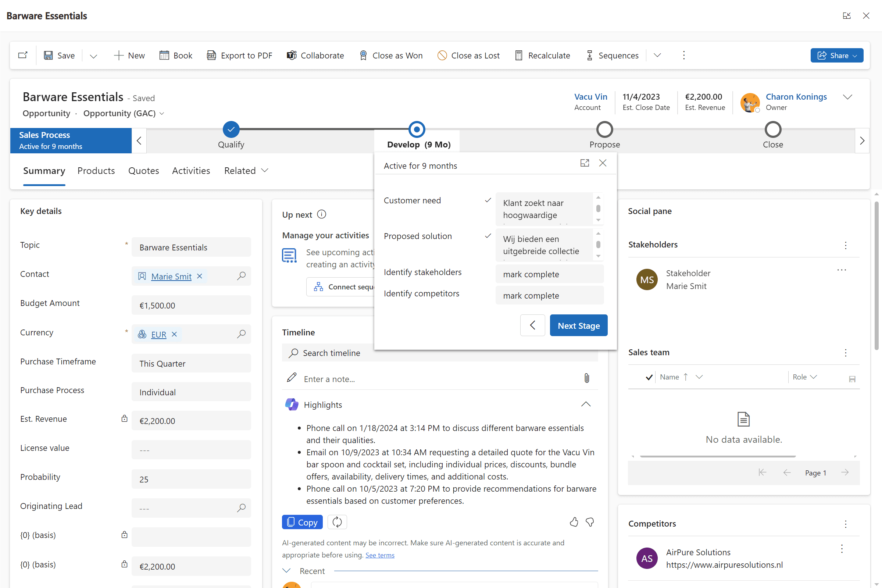Toggle the Sales team select-all checkmark
Image resolution: width=882 pixels, height=588 pixels.
point(649,377)
